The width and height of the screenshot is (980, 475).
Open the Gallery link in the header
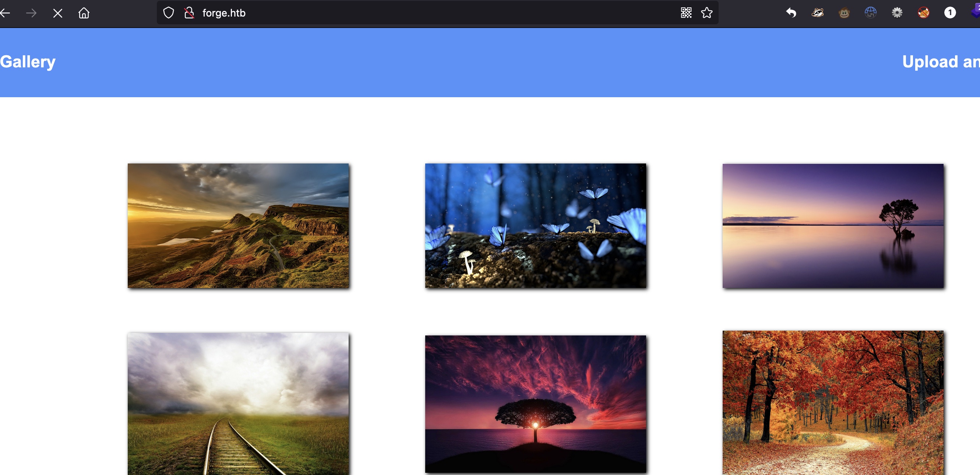pos(28,61)
